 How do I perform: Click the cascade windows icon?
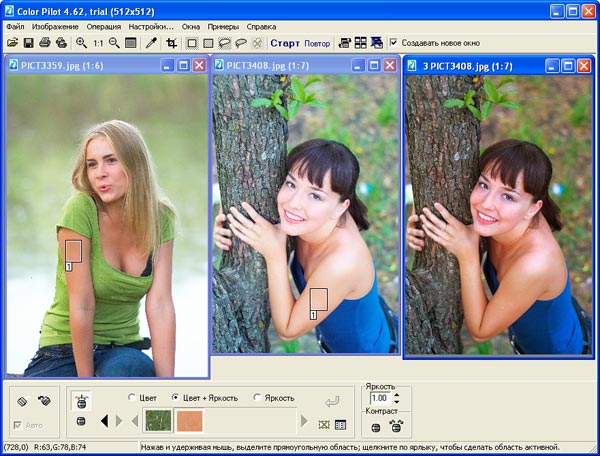344,43
